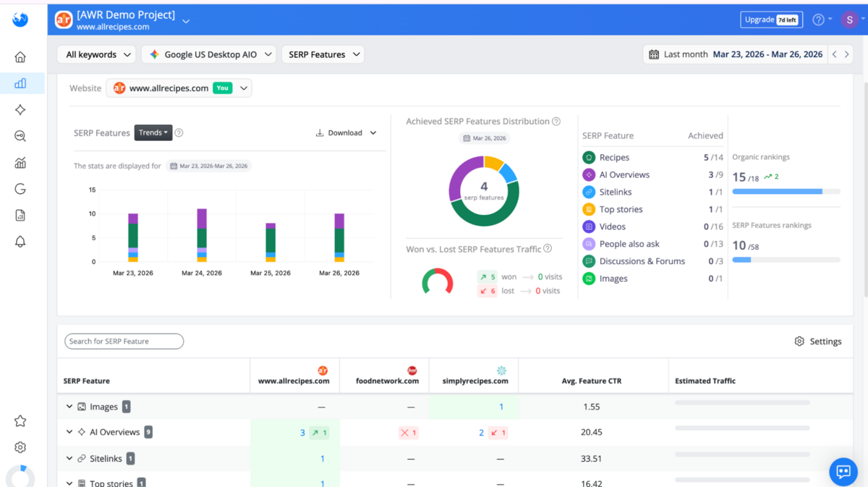
Task: Click help icon next to Trends
Action: [x=179, y=133]
